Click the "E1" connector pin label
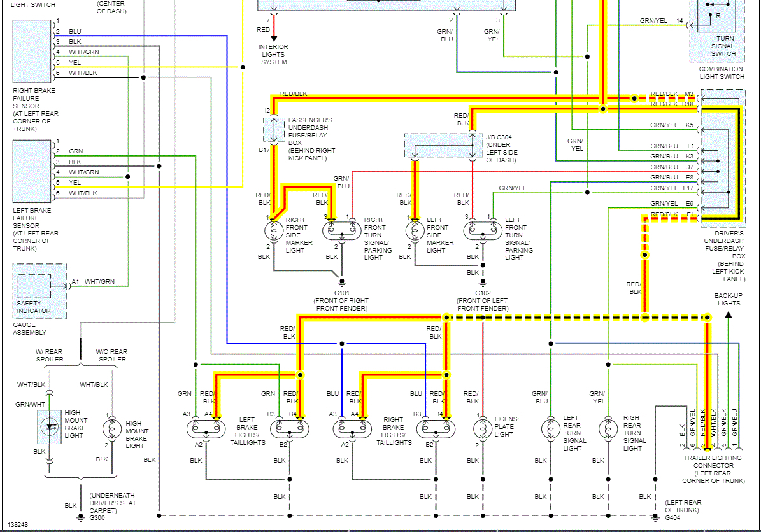The height and width of the screenshot is (532, 761). point(690,214)
